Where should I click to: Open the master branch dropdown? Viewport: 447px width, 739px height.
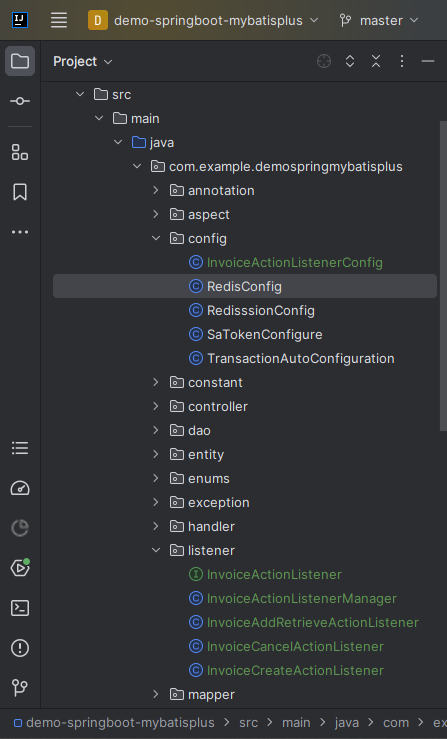coord(379,20)
